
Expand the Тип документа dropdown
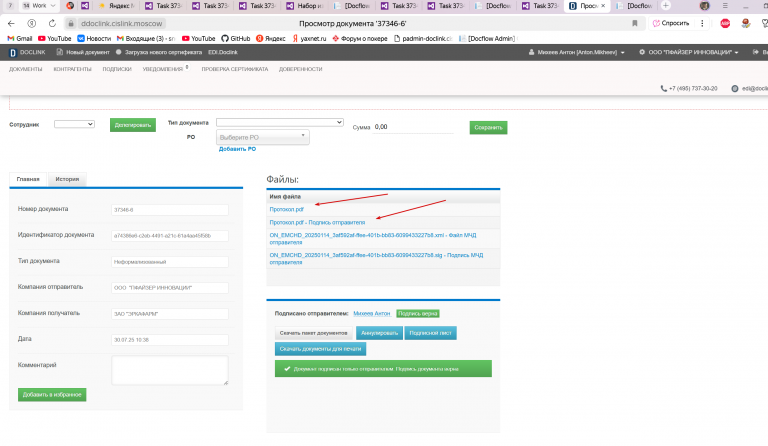click(x=280, y=122)
